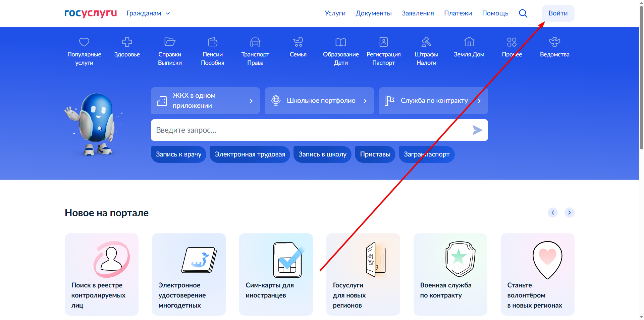Select the Приставы chip
Image resolution: width=644 pixels, height=320 pixels.
375,154
